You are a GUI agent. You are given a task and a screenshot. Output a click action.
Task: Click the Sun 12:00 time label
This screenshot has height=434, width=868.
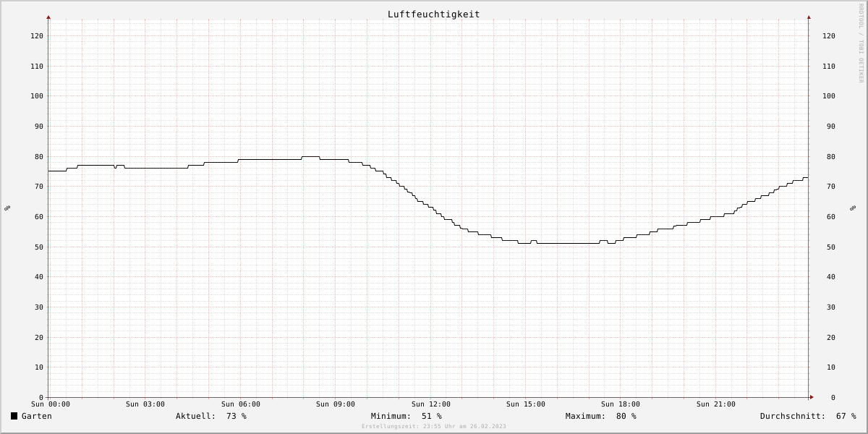tap(431, 404)
